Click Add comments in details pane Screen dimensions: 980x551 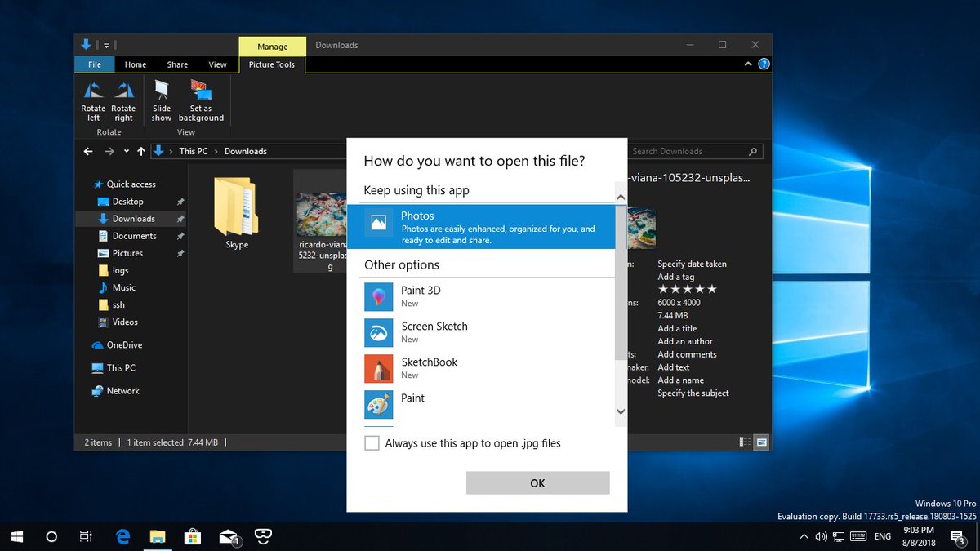tap(687, 354)
